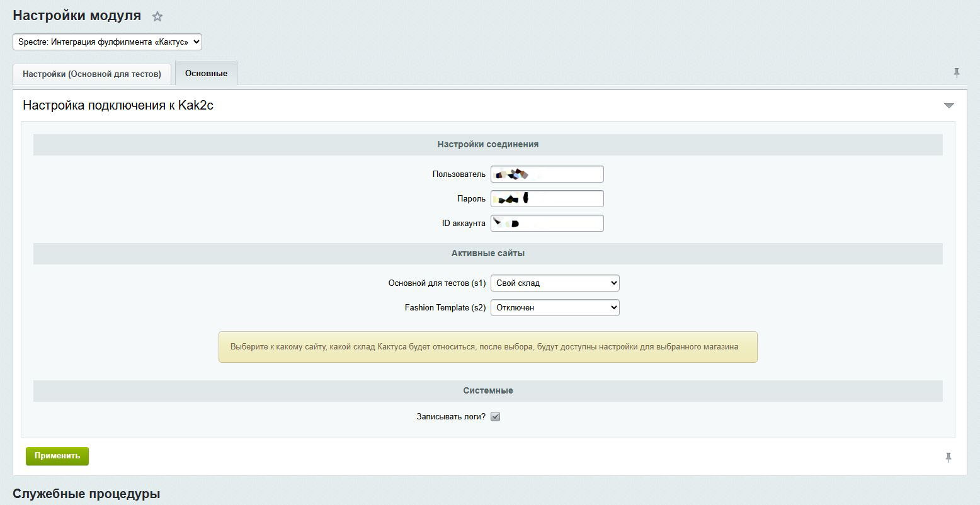
Task: Click the Служебные процедуры heading
Action: pos(86,494)
